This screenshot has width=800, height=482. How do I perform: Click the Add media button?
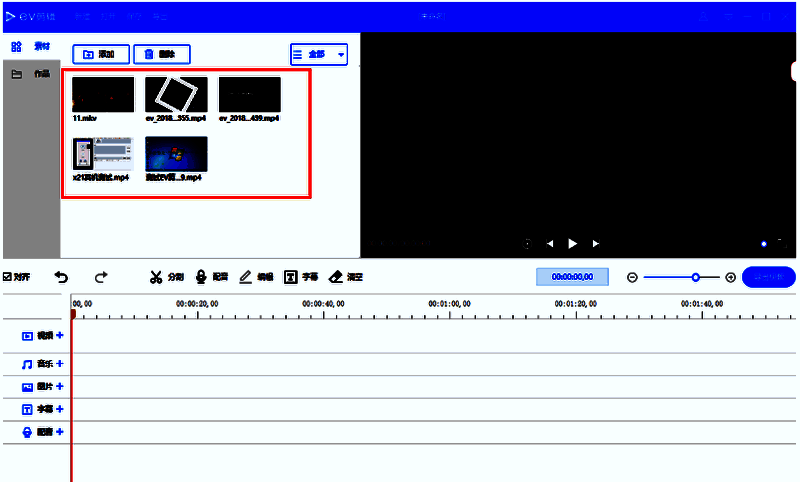click(100, 54)
